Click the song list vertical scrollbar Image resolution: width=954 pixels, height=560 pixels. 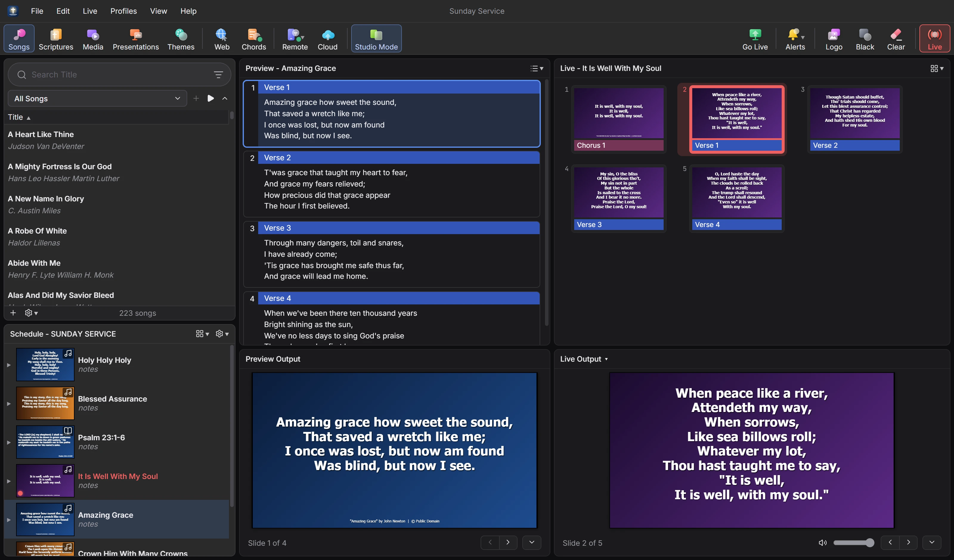coord(232,115)
